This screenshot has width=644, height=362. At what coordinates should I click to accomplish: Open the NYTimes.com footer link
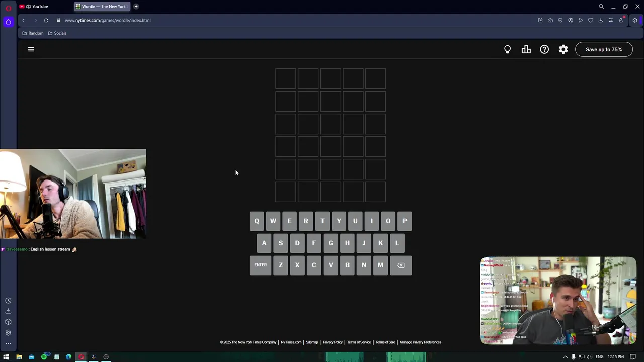point(291,342)
